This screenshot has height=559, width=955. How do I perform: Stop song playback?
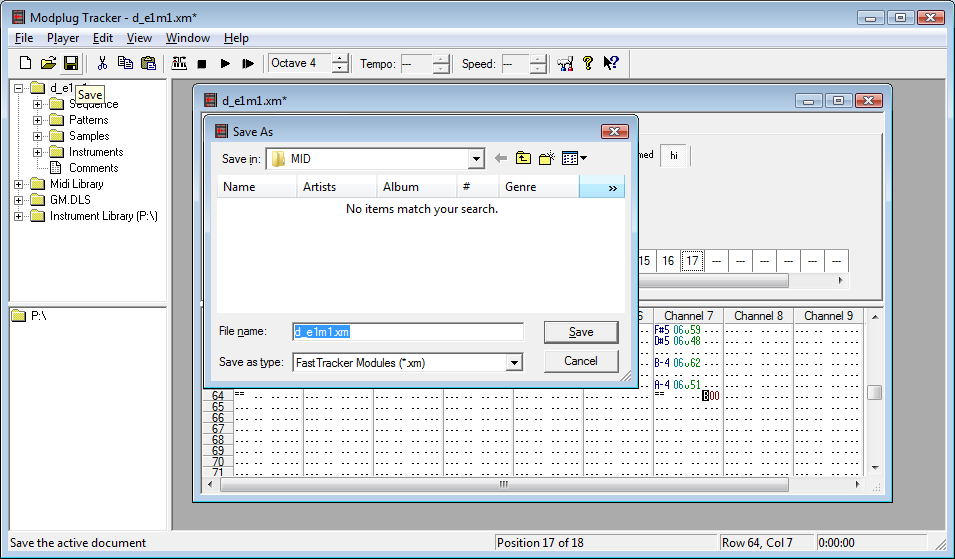point(202,63)
